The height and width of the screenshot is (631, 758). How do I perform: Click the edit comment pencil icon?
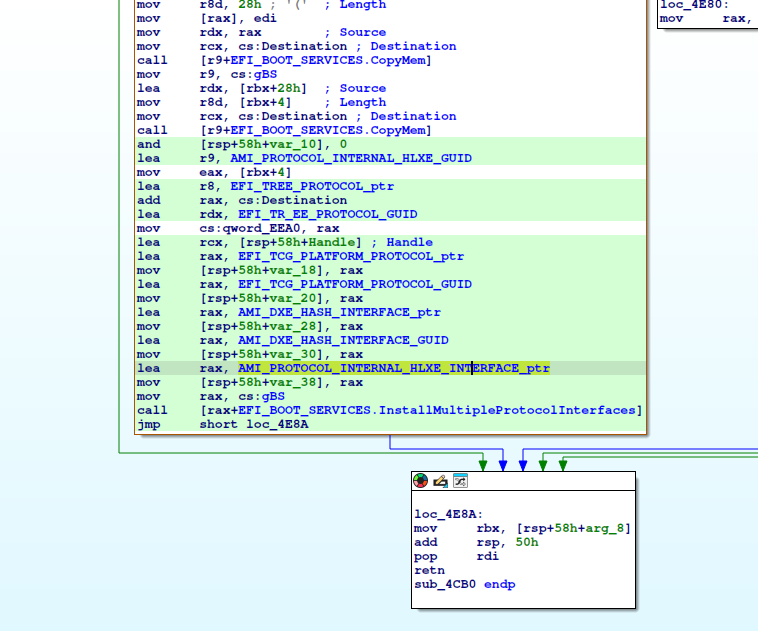click(x=441, y=481)
